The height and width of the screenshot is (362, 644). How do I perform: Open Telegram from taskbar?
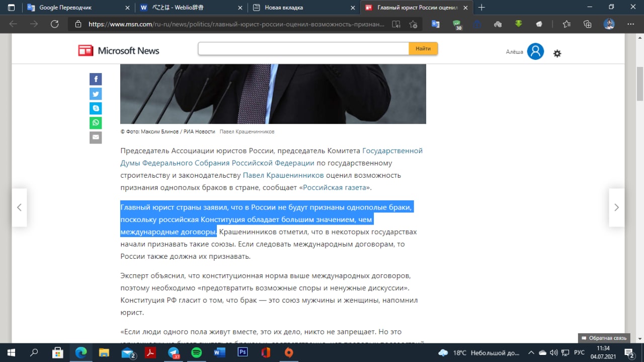coord(173,352)
